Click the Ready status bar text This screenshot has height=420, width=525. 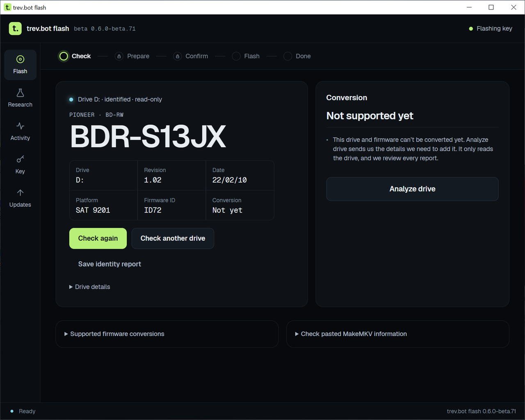pos(27,411)
